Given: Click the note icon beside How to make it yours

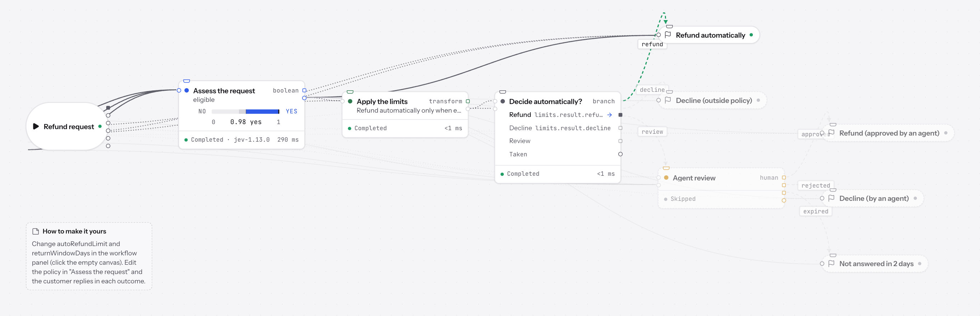Looking at the screenshot, I should 36,231.
